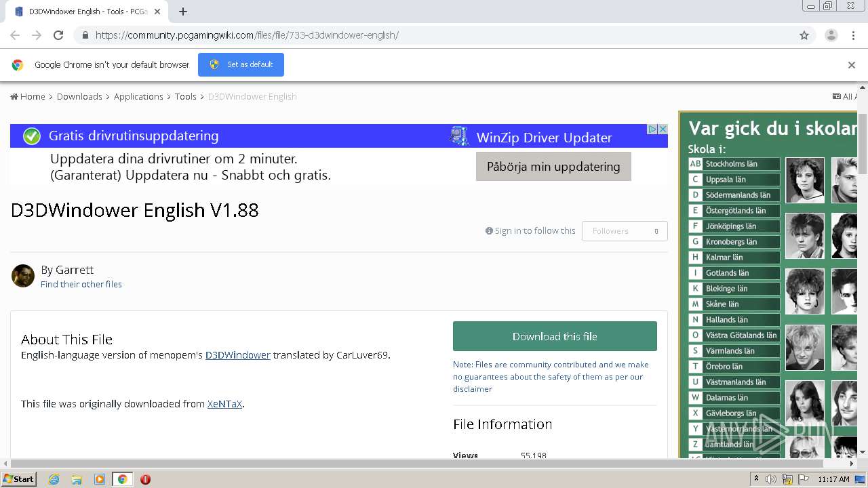Open Garrett's author profile link
Viewport: 868px width, 488px height.
75,270
